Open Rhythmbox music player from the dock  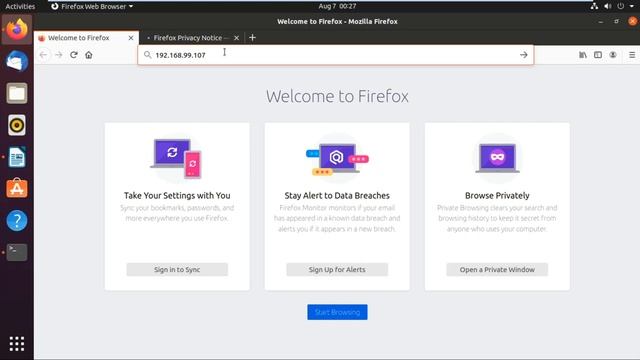pyautogui.click(x=17, y=125)
